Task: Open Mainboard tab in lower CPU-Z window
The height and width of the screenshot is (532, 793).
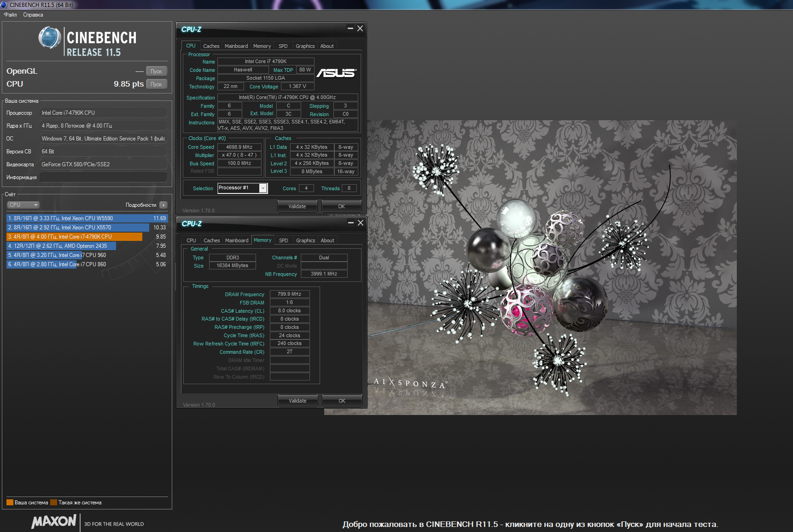Action: point(237,240)
